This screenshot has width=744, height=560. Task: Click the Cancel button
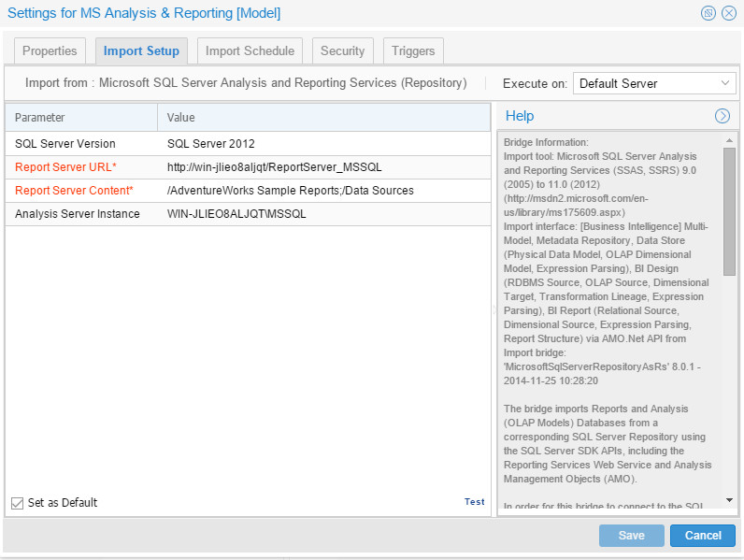click(703, 536)
